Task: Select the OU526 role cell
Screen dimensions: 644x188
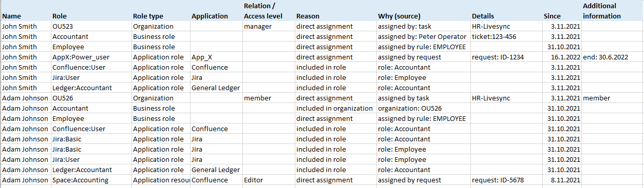Action: 91,98
